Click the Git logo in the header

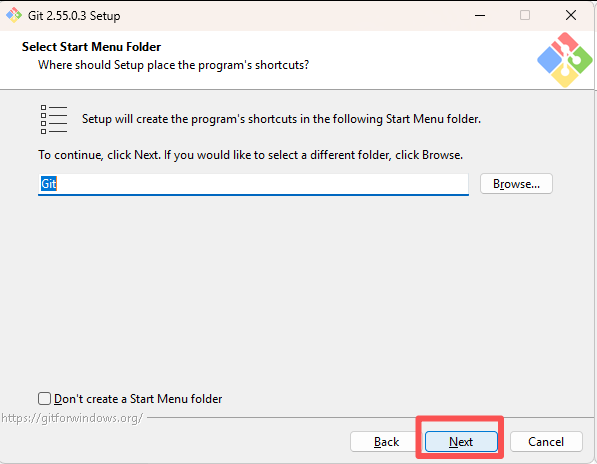tap(565, 60)
